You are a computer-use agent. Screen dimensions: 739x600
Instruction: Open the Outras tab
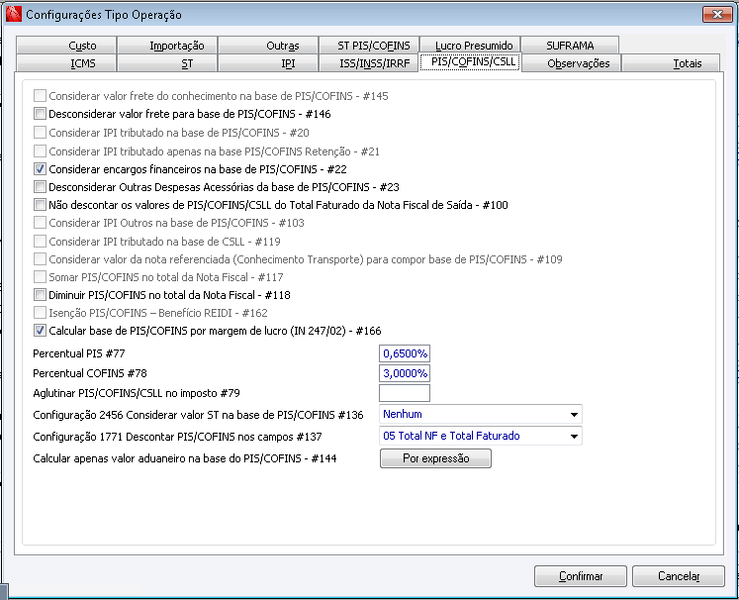pos(268,45)
